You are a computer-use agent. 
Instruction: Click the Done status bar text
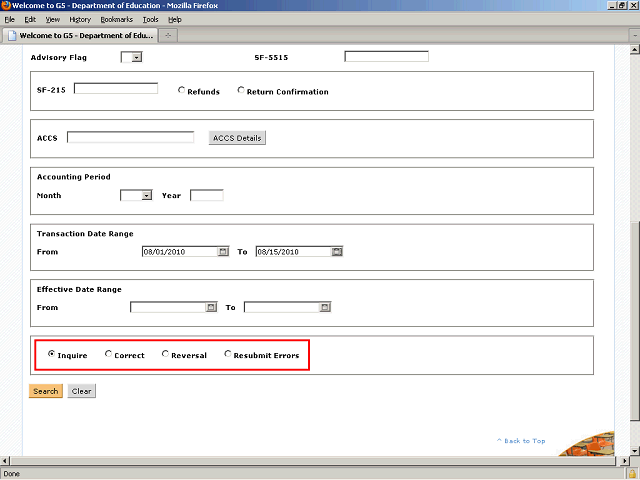pyautogui.click(x=11, y=474)
